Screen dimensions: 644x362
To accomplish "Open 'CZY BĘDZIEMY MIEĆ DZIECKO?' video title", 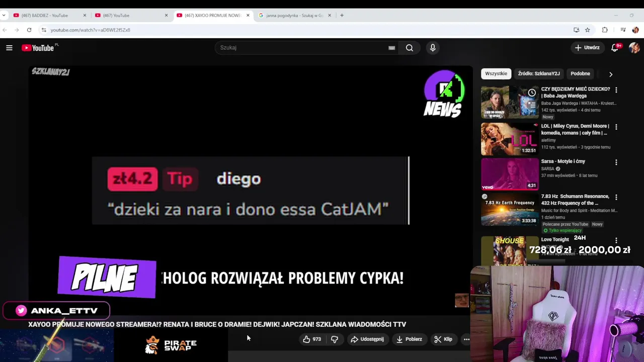I will pos(575,93).
